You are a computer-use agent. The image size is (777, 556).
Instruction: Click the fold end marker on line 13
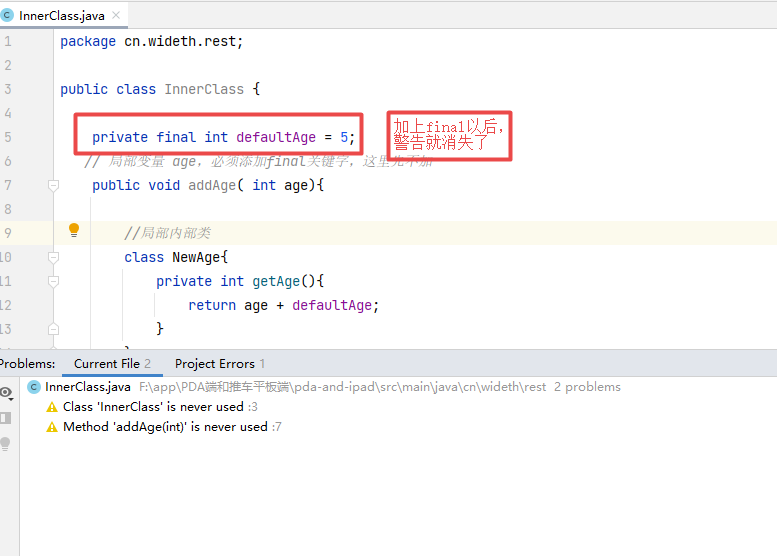click(x=54, y=329)
